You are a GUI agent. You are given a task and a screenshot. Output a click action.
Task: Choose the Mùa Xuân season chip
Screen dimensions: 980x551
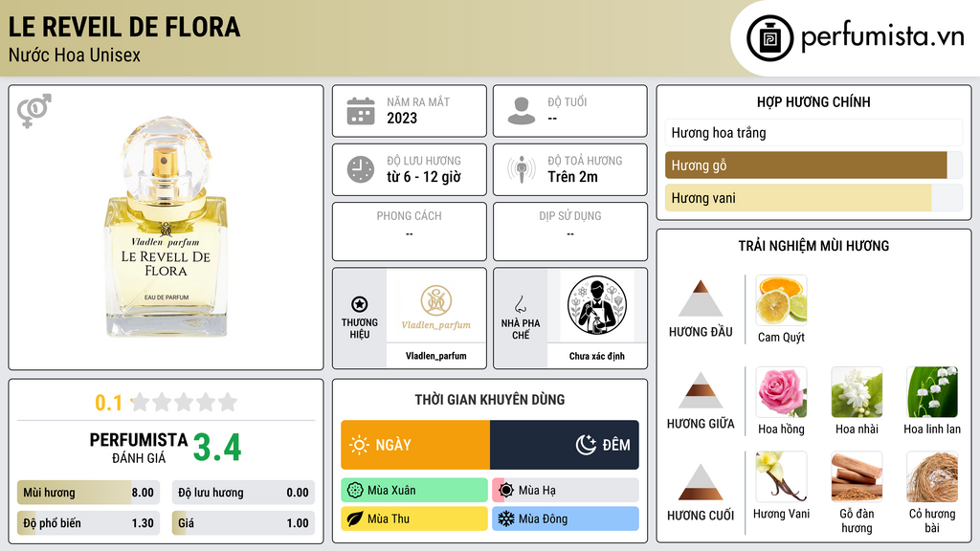click(414, 491)
